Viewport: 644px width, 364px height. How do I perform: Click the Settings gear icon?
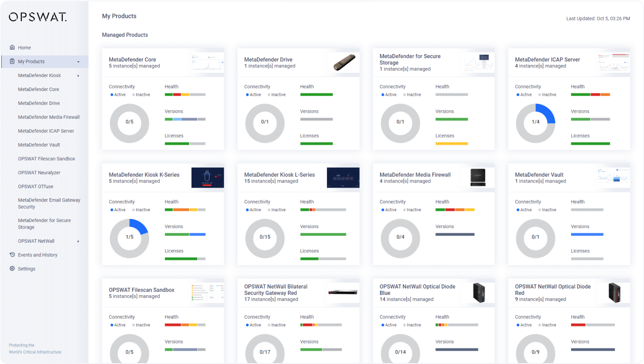12,269
